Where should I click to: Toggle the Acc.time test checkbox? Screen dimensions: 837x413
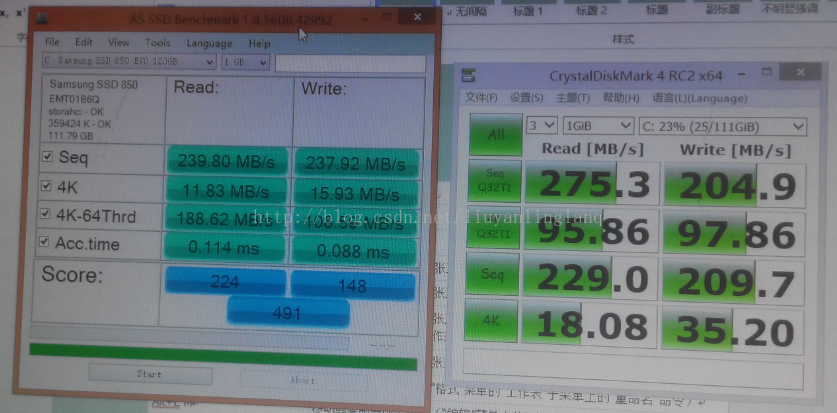(x=44, y=242)
